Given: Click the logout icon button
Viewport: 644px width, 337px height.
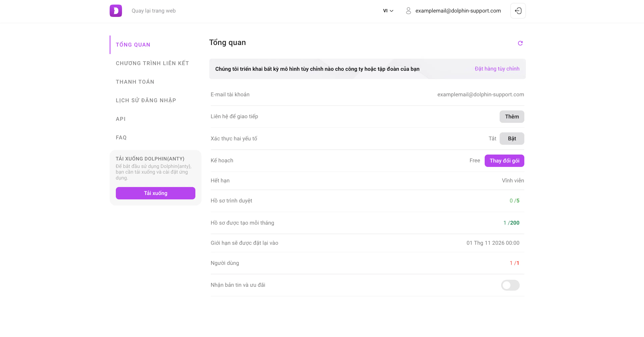Looking at the screenshot, I should click(x=518, y=11).
